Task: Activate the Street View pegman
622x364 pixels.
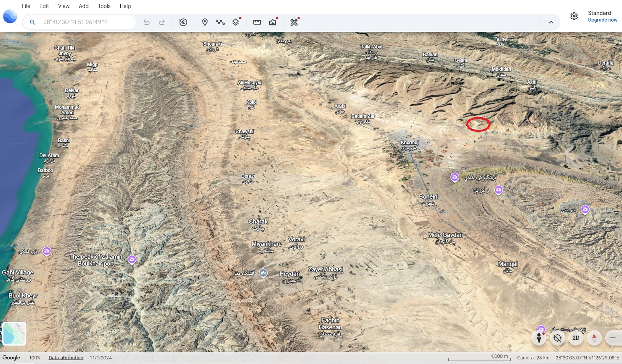Action: click(x=539, y=338)
